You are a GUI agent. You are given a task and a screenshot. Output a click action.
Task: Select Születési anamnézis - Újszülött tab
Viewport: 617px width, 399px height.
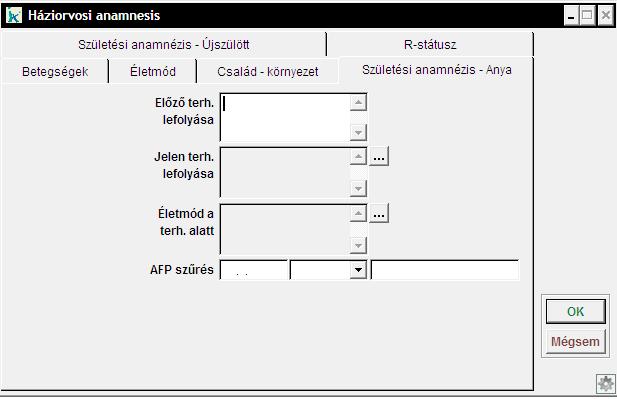pyautogui.click(x=164, y=44)
